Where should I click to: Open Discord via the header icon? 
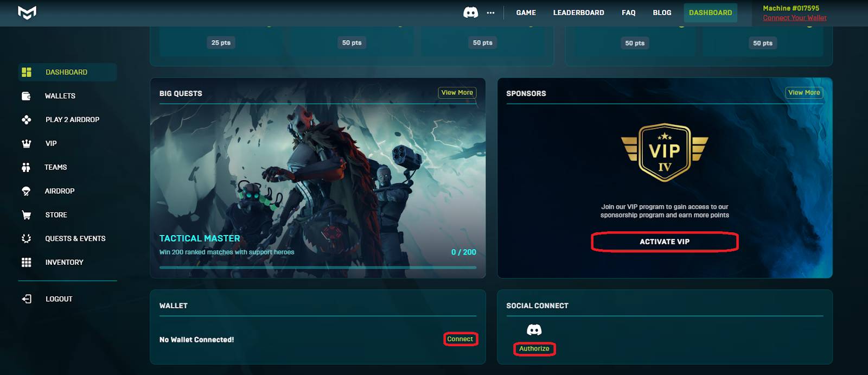point(470,12)
